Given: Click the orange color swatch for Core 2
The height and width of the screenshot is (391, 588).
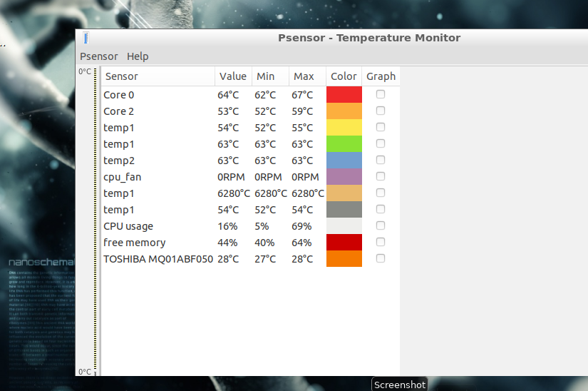Looking at the screenshot, I should (x=344, y=111).
